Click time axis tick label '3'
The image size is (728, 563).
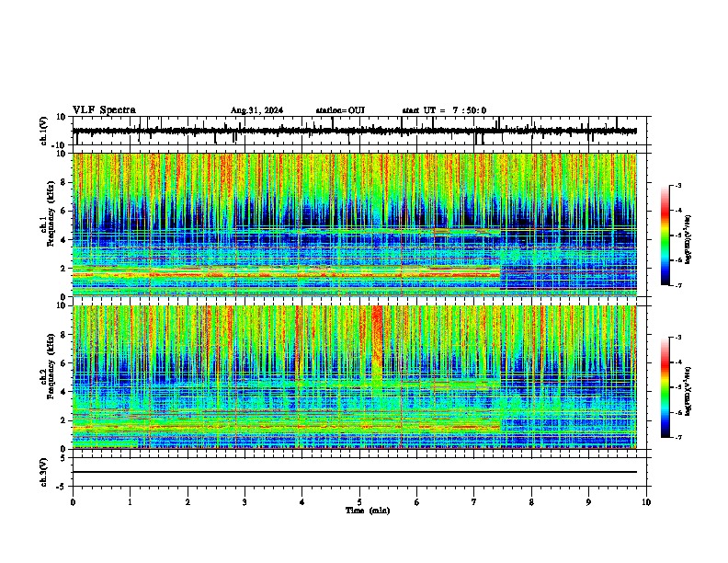click(245, 502)
